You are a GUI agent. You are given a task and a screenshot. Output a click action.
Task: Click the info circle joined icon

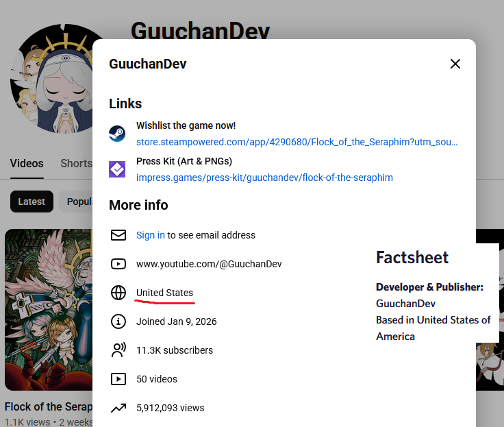pos(118,321)
